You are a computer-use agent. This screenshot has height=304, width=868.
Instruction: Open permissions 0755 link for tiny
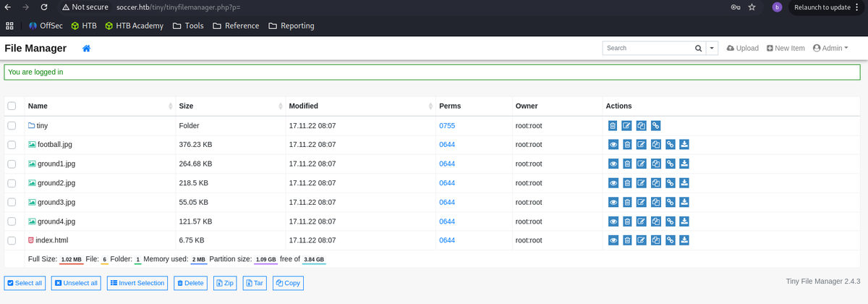click(447, 126)
